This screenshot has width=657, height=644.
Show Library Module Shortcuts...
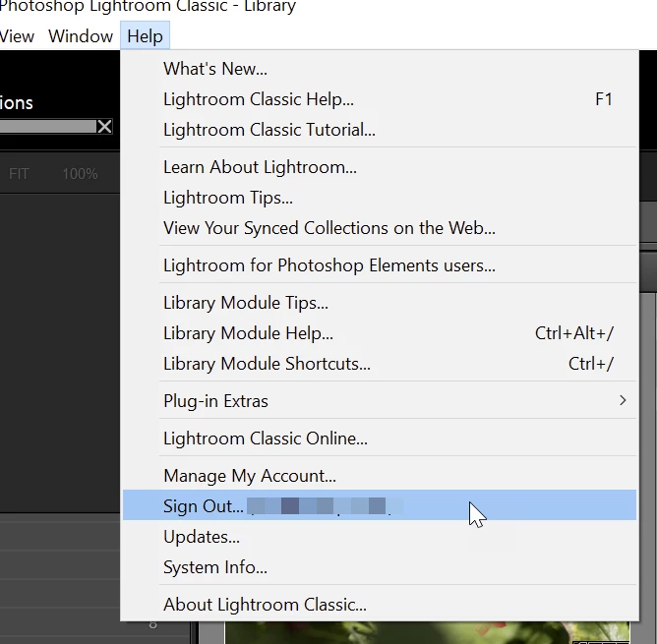click(380, 364)
